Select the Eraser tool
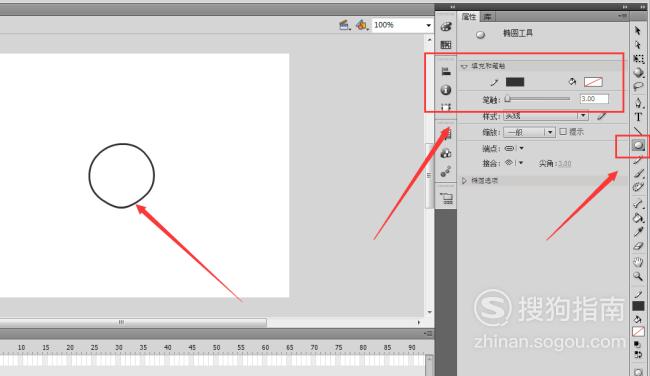 pyautogui.click(x=638, y=246)
